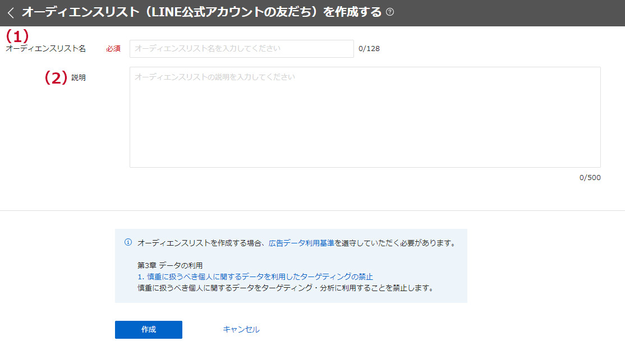625x364 pixels.
Task: Click the オーディエンスリスト名 input field
Action: 241,49
